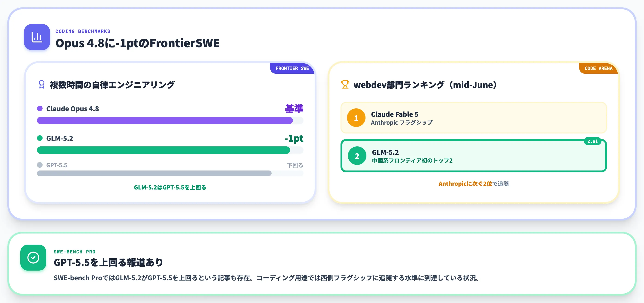Click the GPT-5.5 bar label
Viewport: 644px width, 303px height.
[57, 165]
